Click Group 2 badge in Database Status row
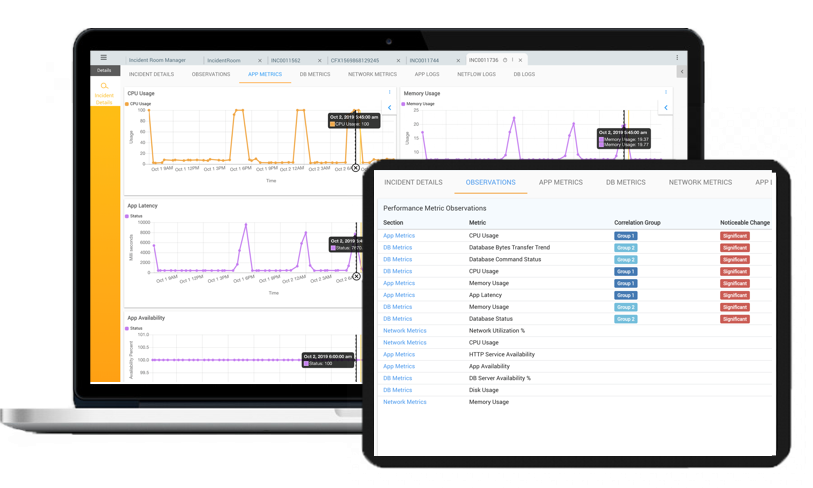The height and width of the screenshot is (488, 813). pyautogui.click(x=625, y=319)
